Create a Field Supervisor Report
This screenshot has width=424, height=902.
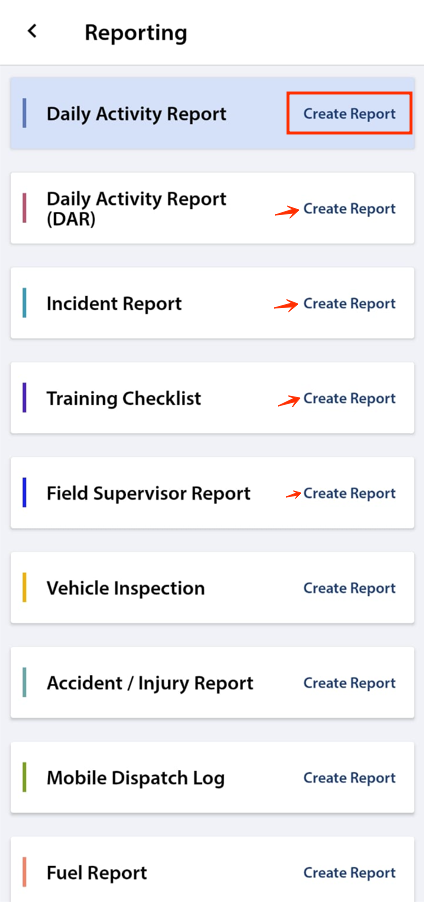[x=349, y=494]
